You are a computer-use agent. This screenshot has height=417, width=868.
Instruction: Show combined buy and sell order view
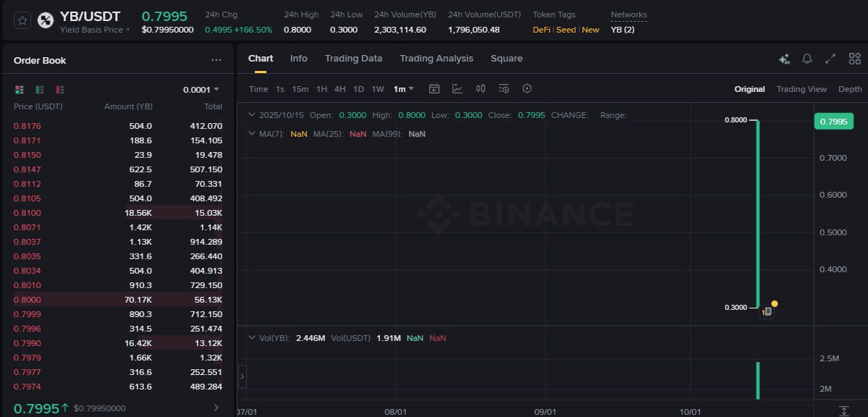point(20,90)
